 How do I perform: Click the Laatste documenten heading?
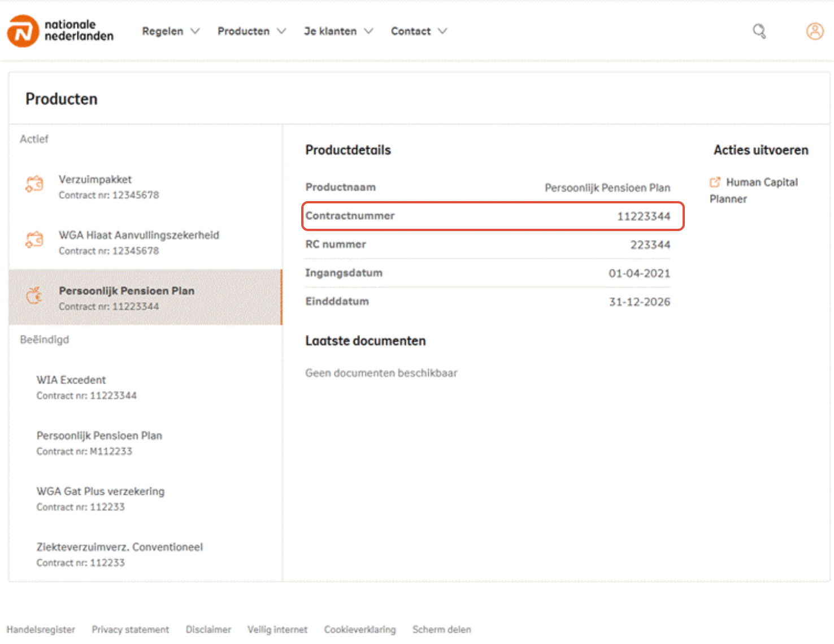coord(366,341)
